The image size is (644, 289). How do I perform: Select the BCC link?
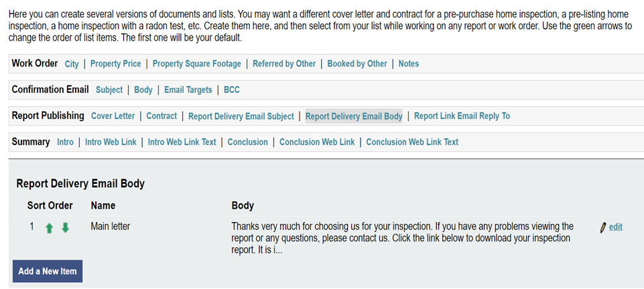(x=232, y=90)
